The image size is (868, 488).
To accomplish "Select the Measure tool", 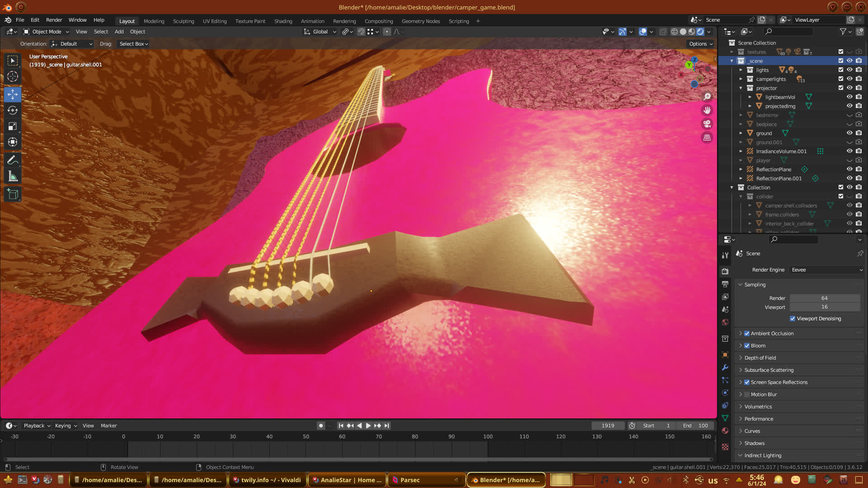I will point(13,177).
